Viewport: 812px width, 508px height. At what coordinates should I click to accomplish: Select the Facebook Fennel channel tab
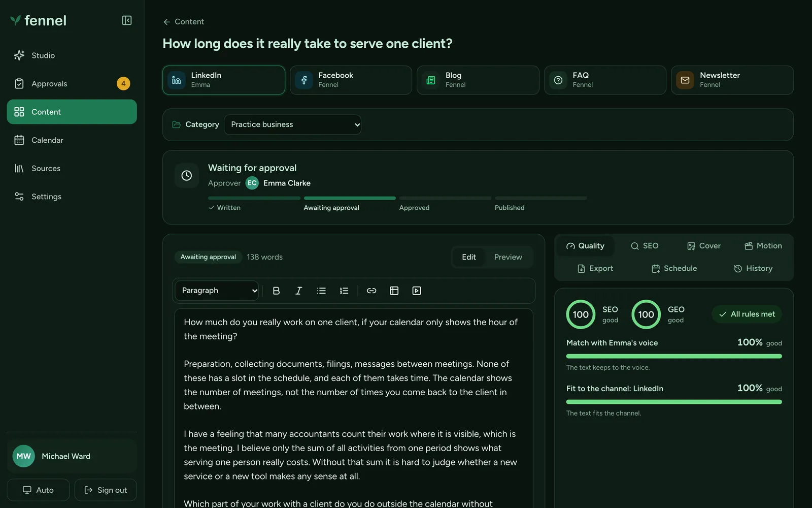[x=351, y=80]
